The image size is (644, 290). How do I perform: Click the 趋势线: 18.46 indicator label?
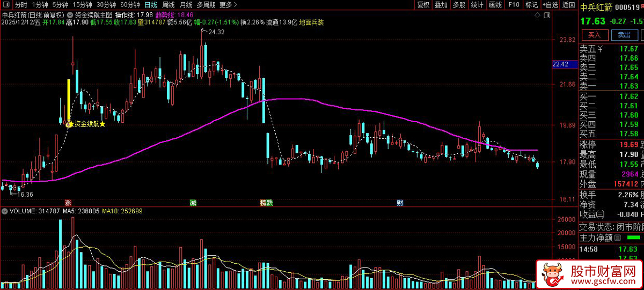(175, 15)
